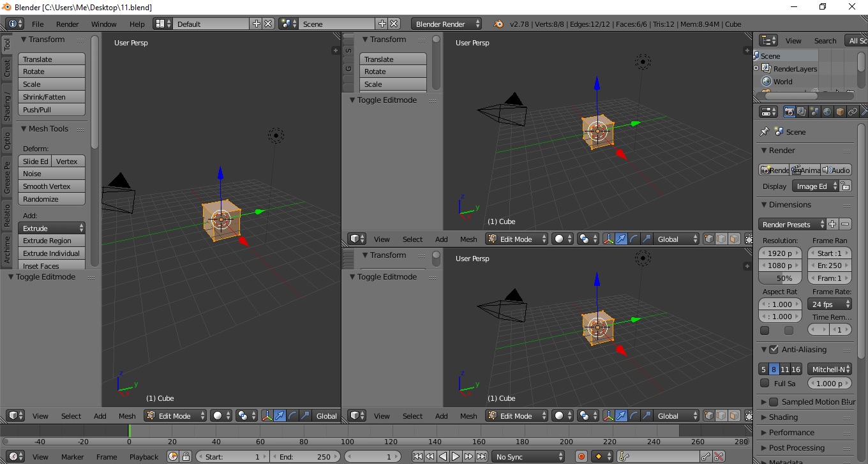Toggle the Anti-Aliasing checkbox
868x464 pixels.
[774, 349]
